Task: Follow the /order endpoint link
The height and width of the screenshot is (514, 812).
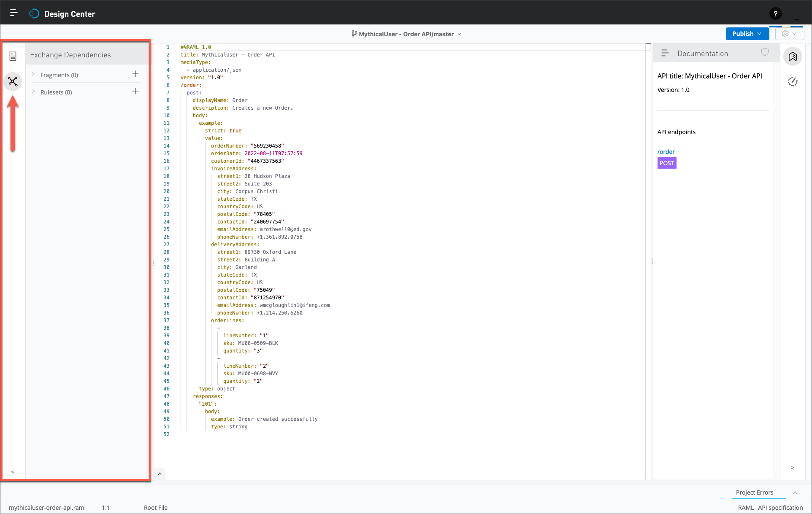Action: 666,152
